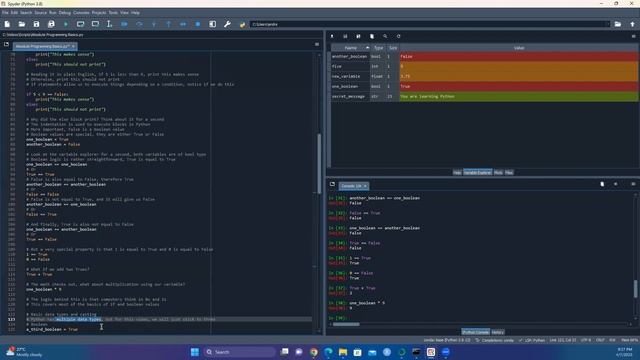
Task: Open Variable Explorer pane options menu
Action: point(633,36)
